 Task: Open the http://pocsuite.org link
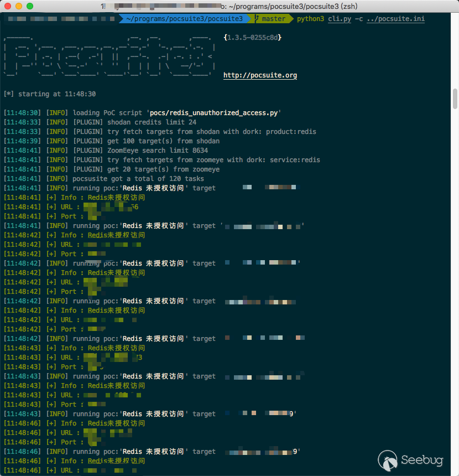[x=260, y=75]
